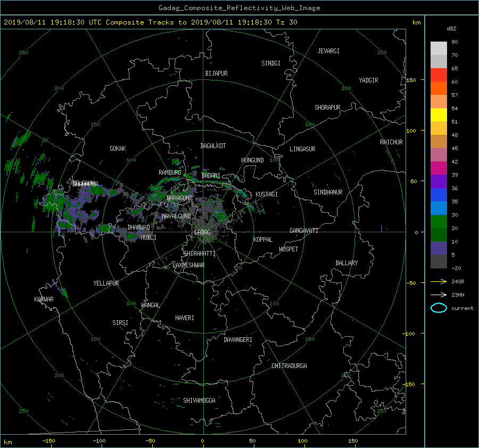Click the 23MN legend text
Image resolution: width=479 pixels, height=448 pixels.
(x=458, y=295)
